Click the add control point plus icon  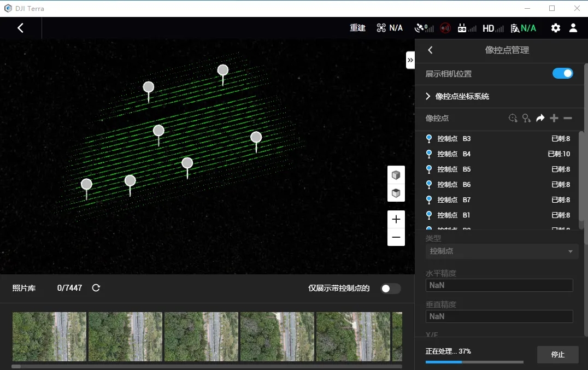[554, 118]
